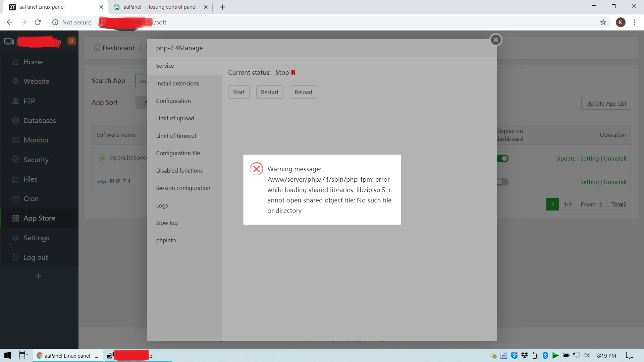Reload the browser page
The width and height of the screenshot is (644, 362).
38,22
